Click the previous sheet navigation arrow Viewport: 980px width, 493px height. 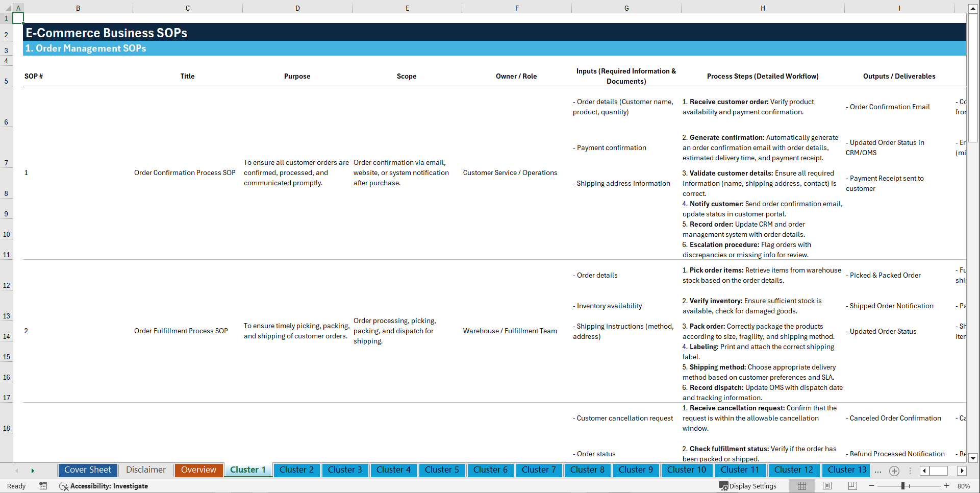pyautogui.click(x=16, y=471)
